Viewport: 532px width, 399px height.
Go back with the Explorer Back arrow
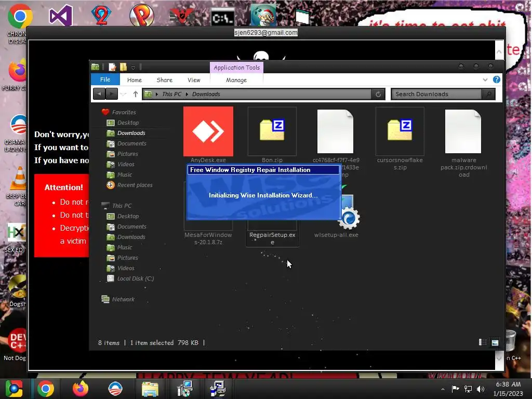pos(99,94)
